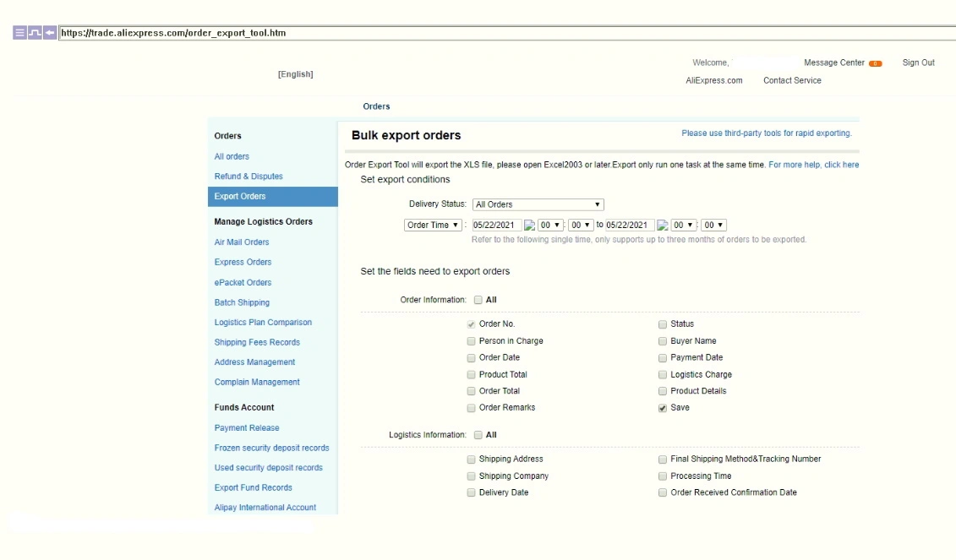Open the end minute dropdown
Image resolution: width=956 pixels, height=560 pixels.
point(713,226)
